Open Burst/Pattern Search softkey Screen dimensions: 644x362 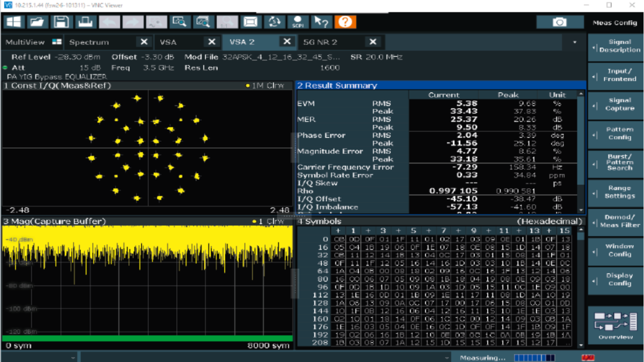(x=615, y=163)
